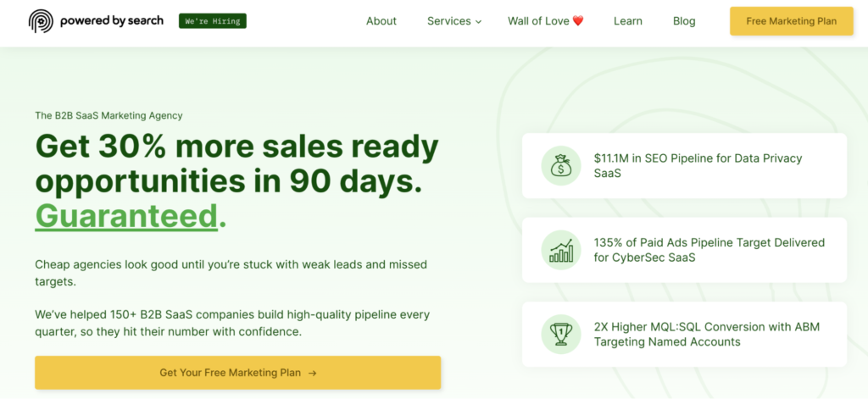The height and width of the screenshot is (399, 868).
Task: Click the We're Hiring badge
Action: [213, 21]
